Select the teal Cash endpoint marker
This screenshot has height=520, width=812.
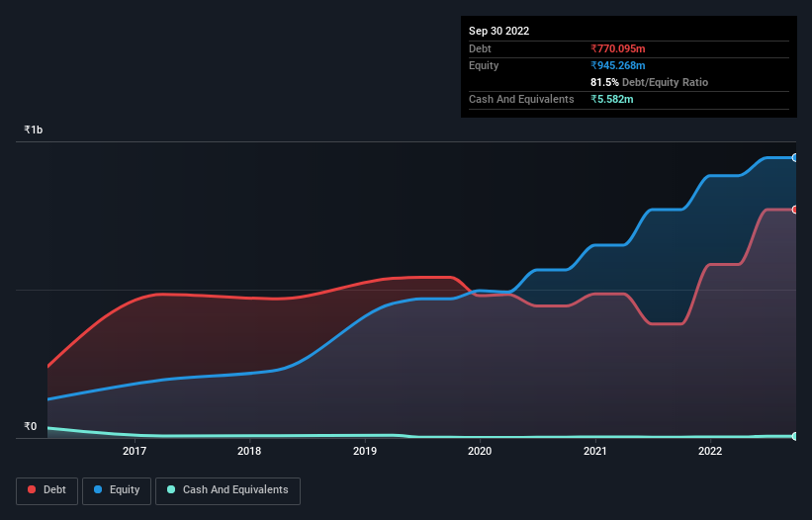click(795, 436)
